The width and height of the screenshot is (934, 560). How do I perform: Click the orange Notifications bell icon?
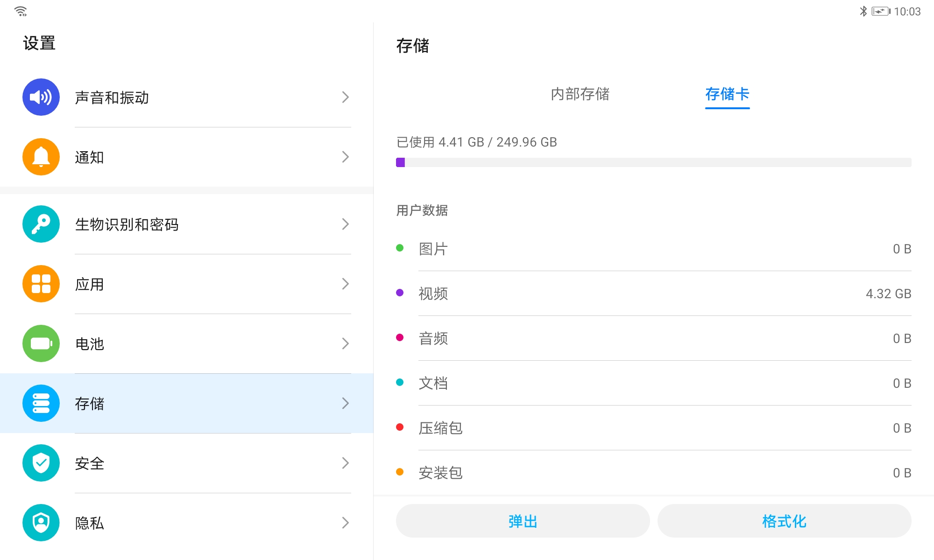[41, 157]
